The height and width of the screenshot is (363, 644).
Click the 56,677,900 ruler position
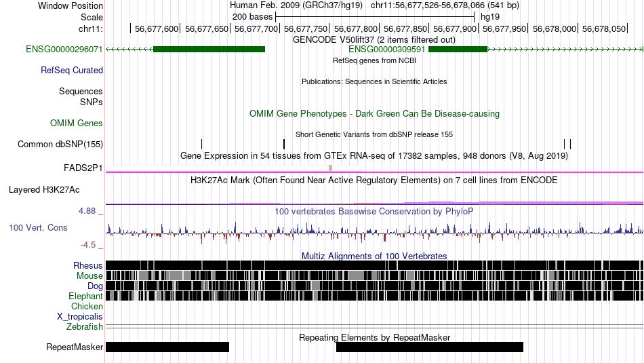(455, 28)
